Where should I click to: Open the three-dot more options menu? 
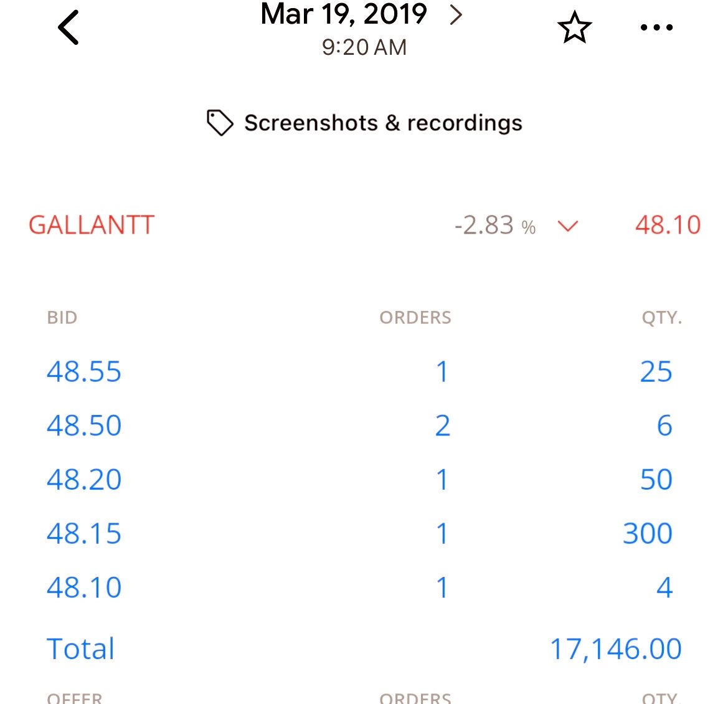pyautogui.click(x=656, y=27)
